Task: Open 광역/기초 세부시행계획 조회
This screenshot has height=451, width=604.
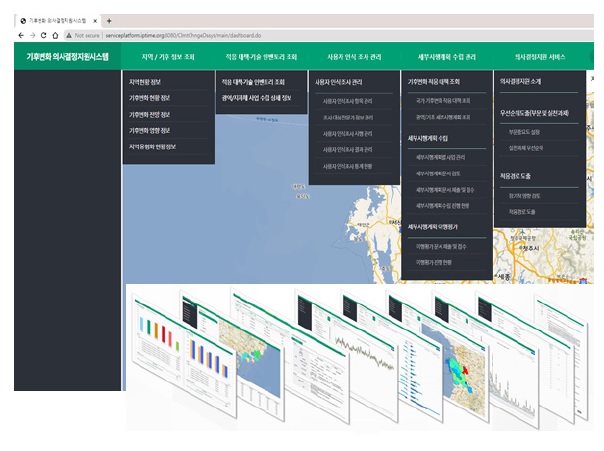Action: pyautogui.click(x=443, y=117)
